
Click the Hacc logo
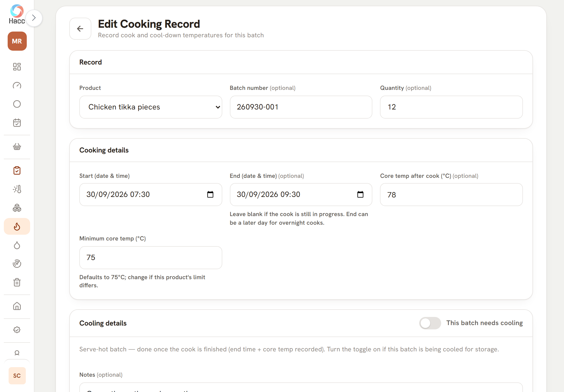[x=17, y=14]
